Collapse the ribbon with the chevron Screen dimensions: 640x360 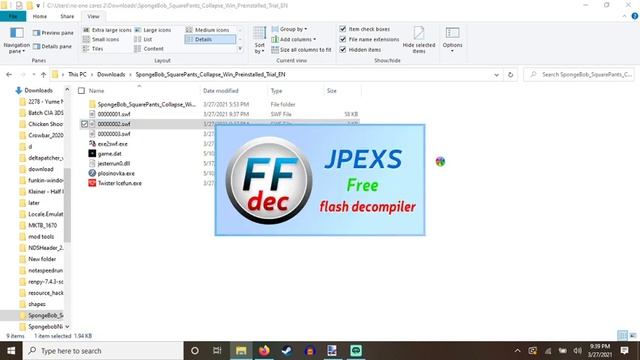[624, 16]
